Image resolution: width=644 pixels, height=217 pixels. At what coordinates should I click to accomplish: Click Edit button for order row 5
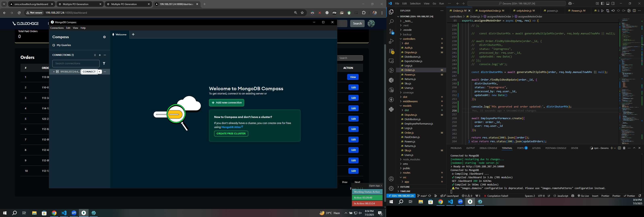(353, 119)
